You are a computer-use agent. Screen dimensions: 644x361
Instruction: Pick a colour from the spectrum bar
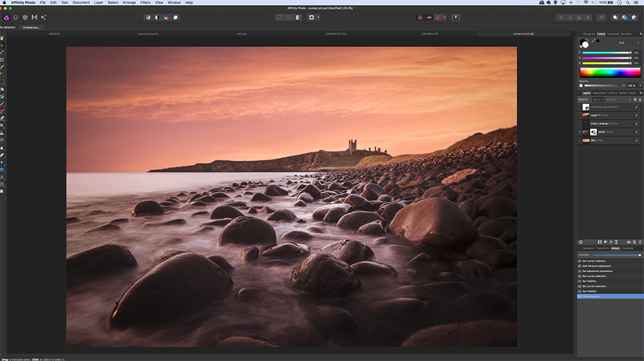pos(610,73)
